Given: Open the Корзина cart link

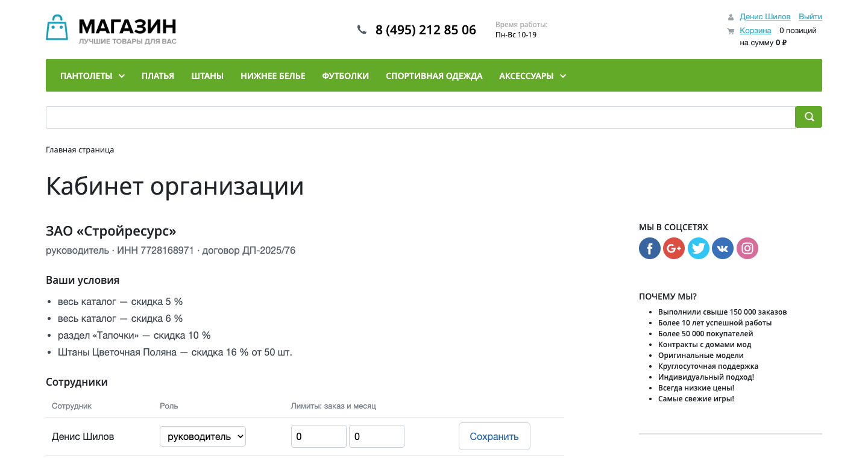Looking at the screenshot, I should pyautogui.click(x=755, y=31).
